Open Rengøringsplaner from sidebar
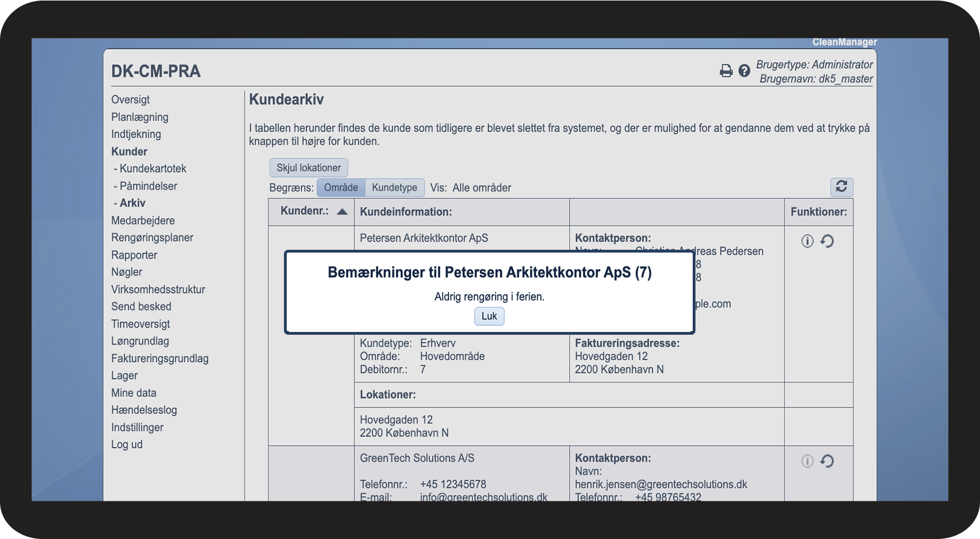 (152, 238)
